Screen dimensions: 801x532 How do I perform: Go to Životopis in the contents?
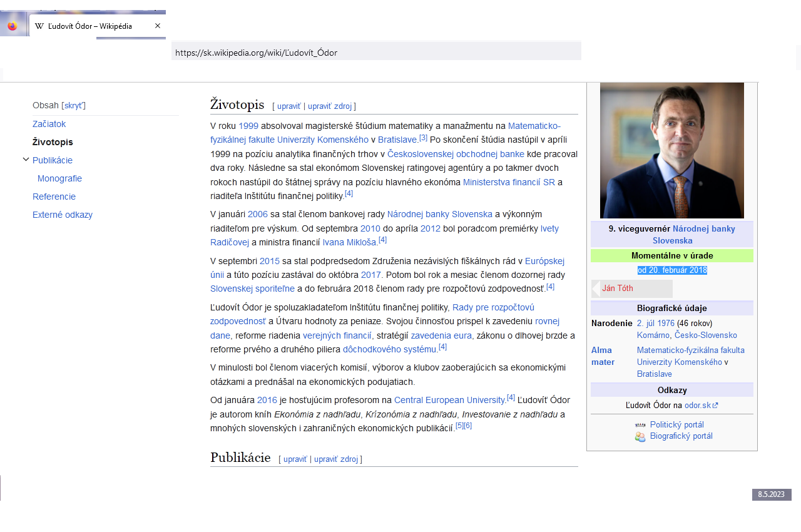[53, 142]
